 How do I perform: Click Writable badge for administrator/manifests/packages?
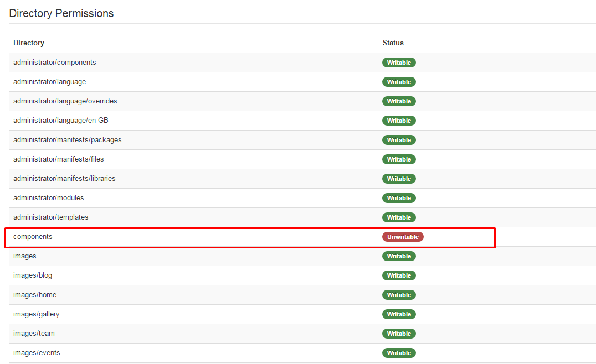pos(399,140)
